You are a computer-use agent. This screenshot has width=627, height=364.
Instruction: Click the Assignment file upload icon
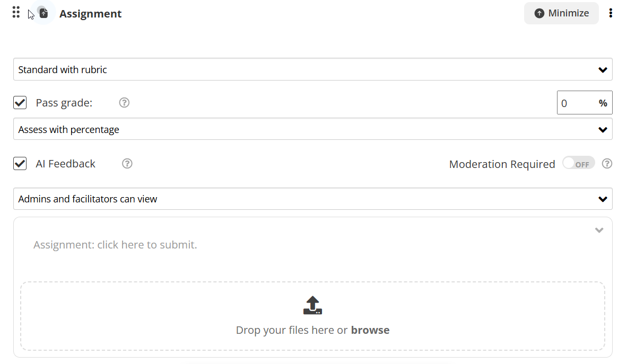[43, 13]
